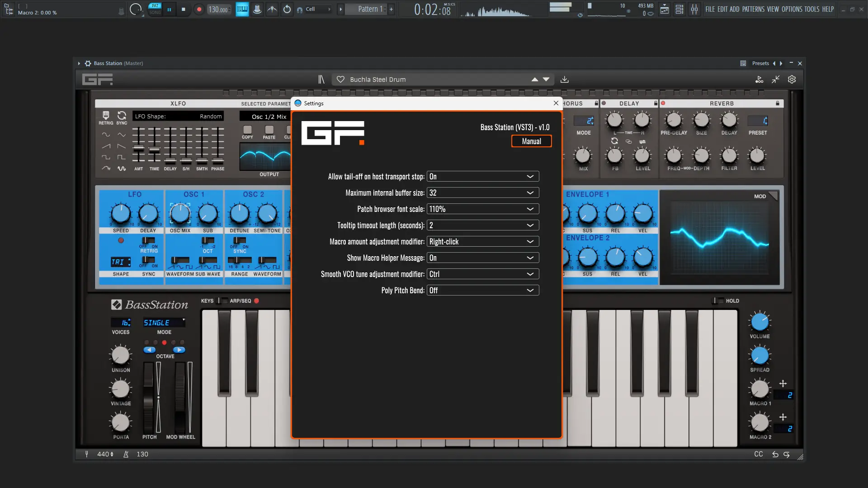Open the plugin settings gear icon
The image size is (868, 488).
point(792,80)
